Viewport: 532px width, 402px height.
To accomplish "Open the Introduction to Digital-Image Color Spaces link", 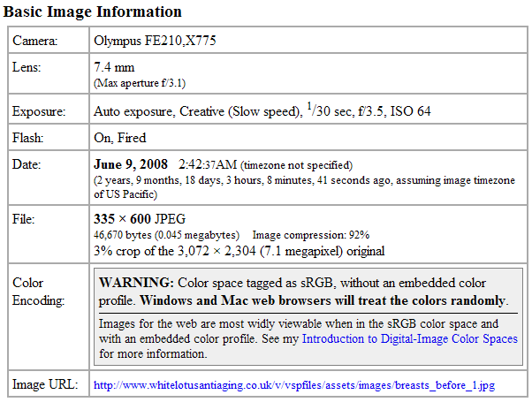I will click(410, 338).
